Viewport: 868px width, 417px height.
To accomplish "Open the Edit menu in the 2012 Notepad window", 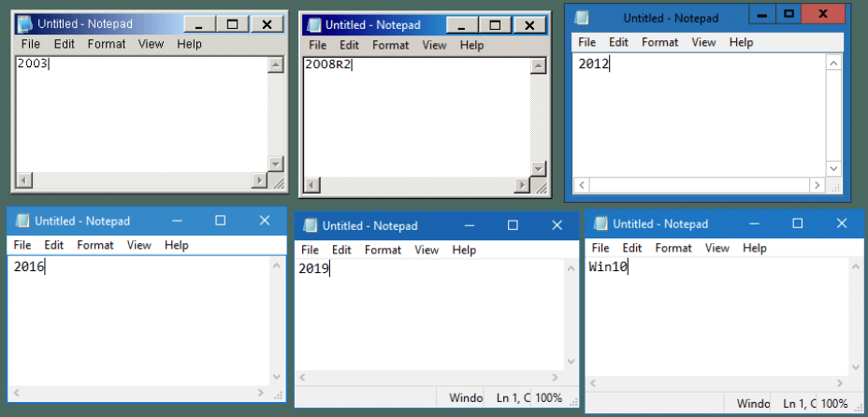I will 618,42.
